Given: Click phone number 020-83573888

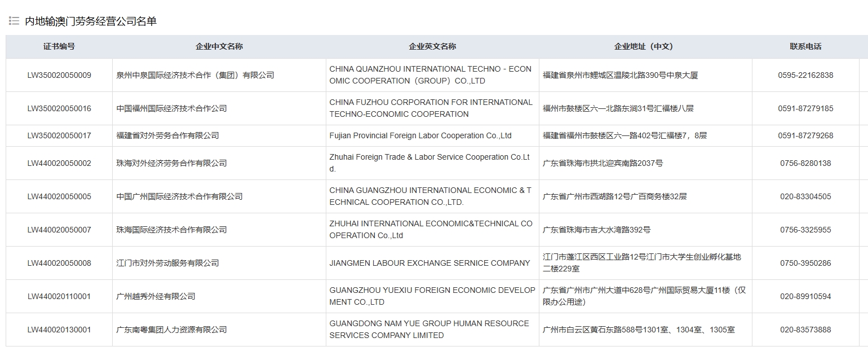Looking at the screenshot, I should click(x=805, y=330).
